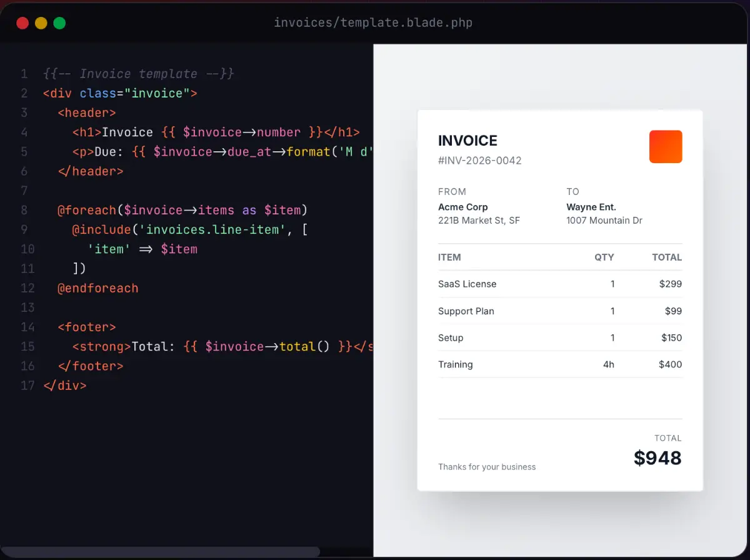The height and width of the screenshot is (560, 750).
Task: Click line number 1 in gutter
Action: [x=24, y=74]
